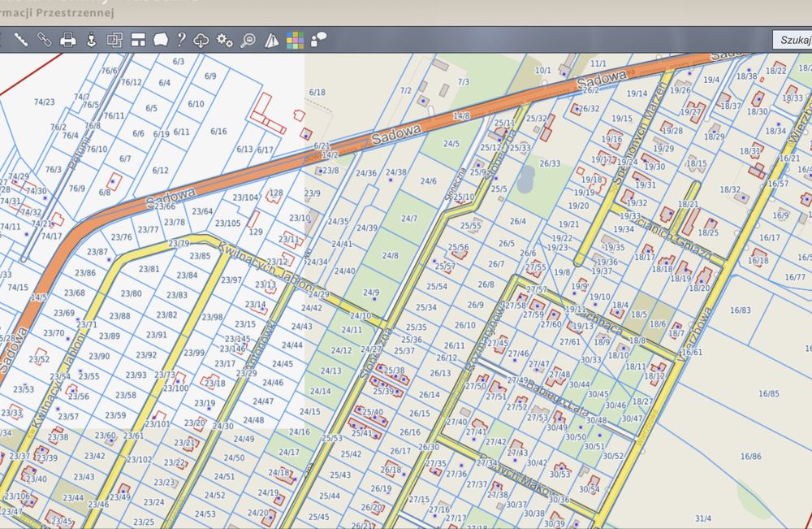Click parcel 14/8 label on Sadowa road
The width and height of the screenshot is (812, 529).
461,116
